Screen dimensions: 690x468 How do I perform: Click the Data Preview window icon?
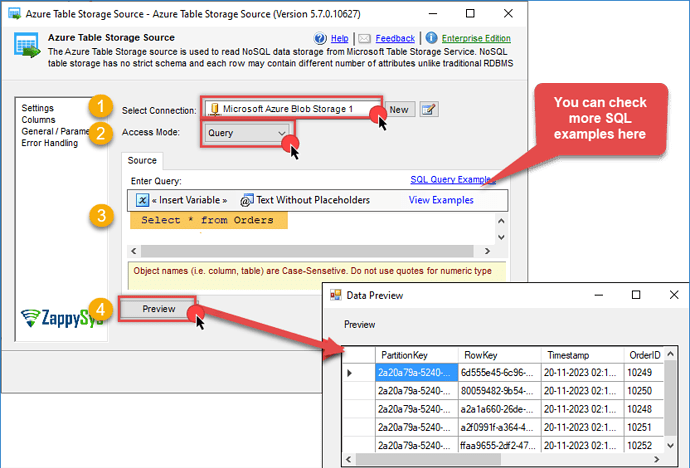click(x=336, y=295)
